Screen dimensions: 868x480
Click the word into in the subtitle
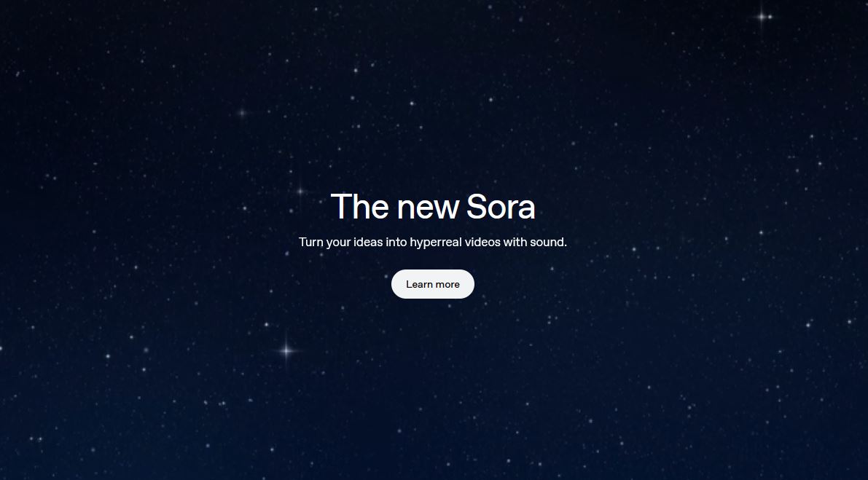(396, 243)
